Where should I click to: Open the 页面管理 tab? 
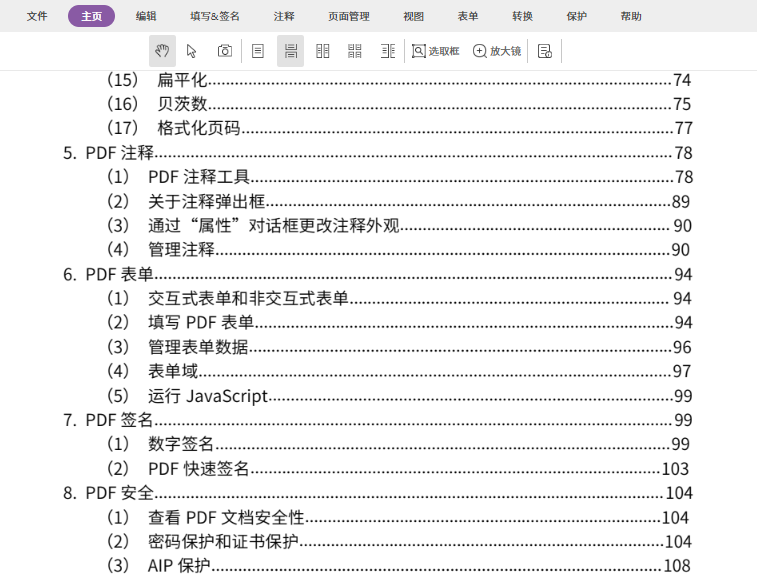[348, 16]
